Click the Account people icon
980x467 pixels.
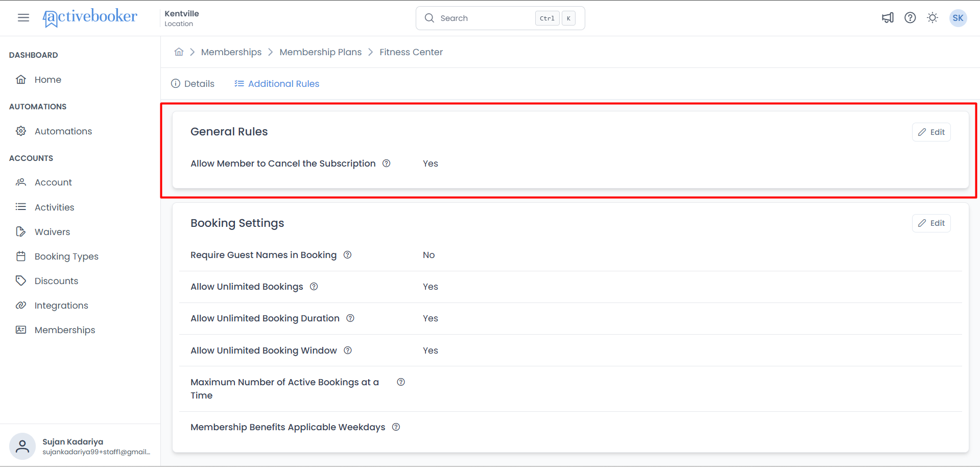coord(21,182)
